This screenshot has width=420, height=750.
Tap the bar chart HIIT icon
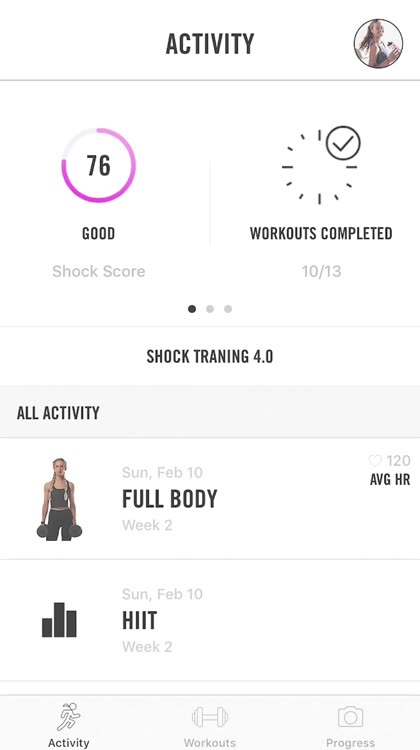click(59, 619)
